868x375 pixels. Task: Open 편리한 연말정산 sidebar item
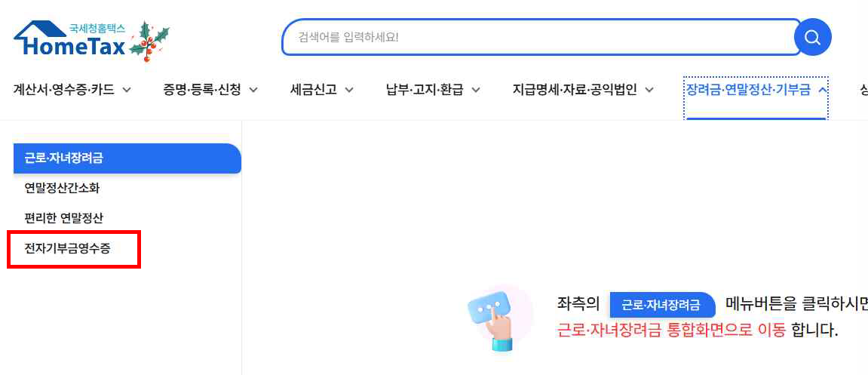click(x=64, y=218)
